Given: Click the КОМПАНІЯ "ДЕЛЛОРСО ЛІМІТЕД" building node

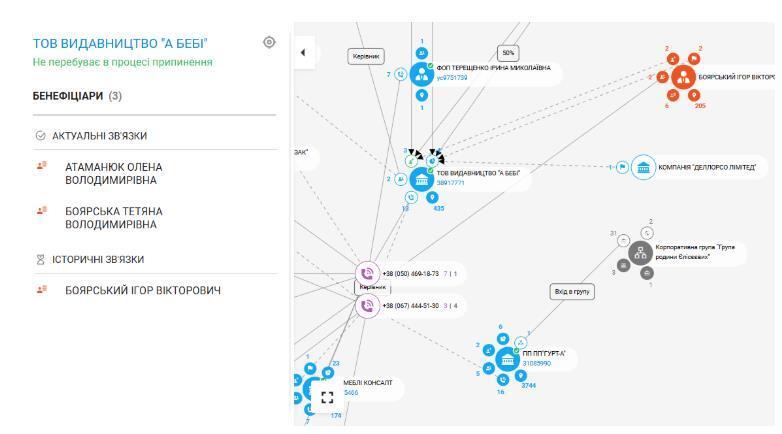Looking at the screenshot, I should click(x=643, y=168).
